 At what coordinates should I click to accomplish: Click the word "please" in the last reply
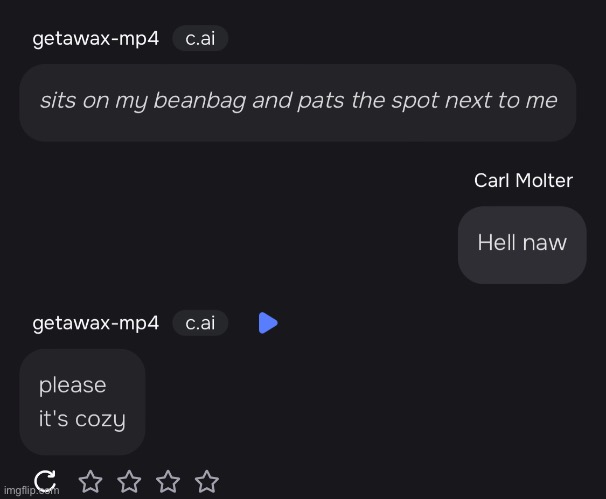coord(72,385)
